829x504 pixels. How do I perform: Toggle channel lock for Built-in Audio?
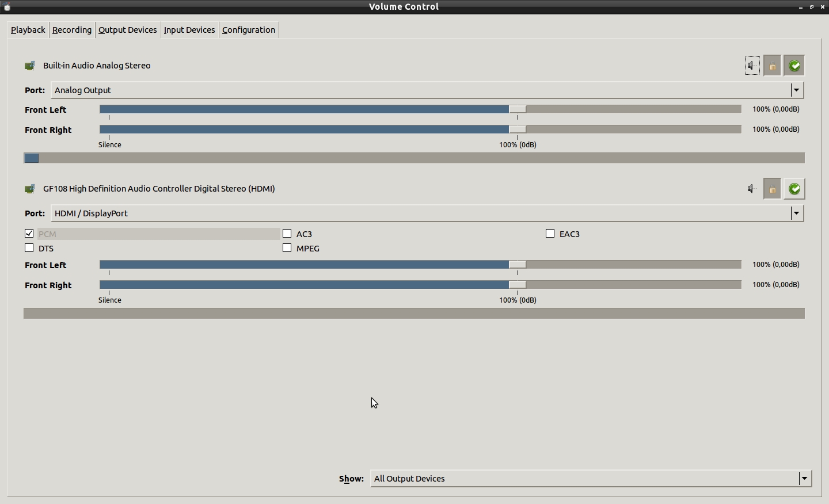[773, 66]
